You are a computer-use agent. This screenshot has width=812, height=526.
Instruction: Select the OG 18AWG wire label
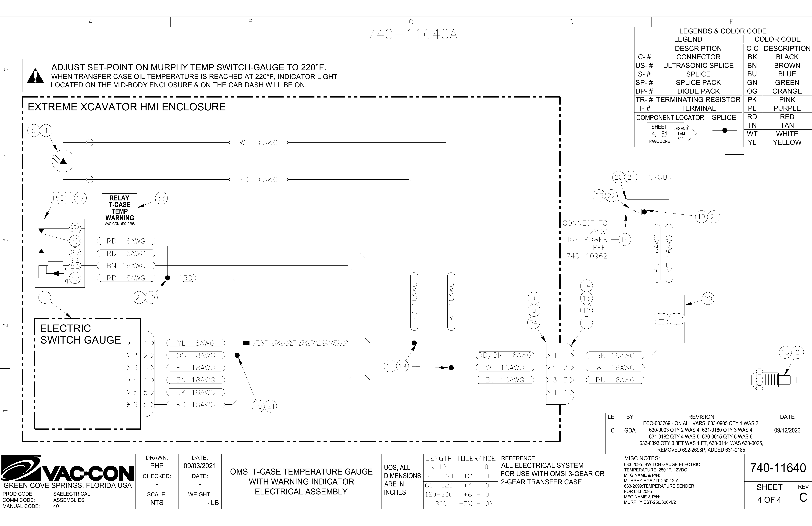pos(196,355)
